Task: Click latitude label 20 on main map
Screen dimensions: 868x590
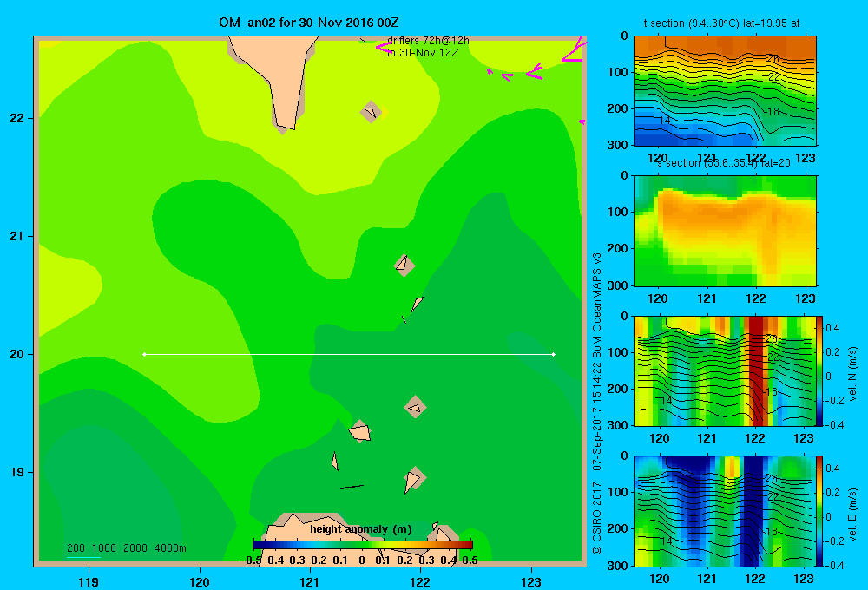Action: coord(17,354)
